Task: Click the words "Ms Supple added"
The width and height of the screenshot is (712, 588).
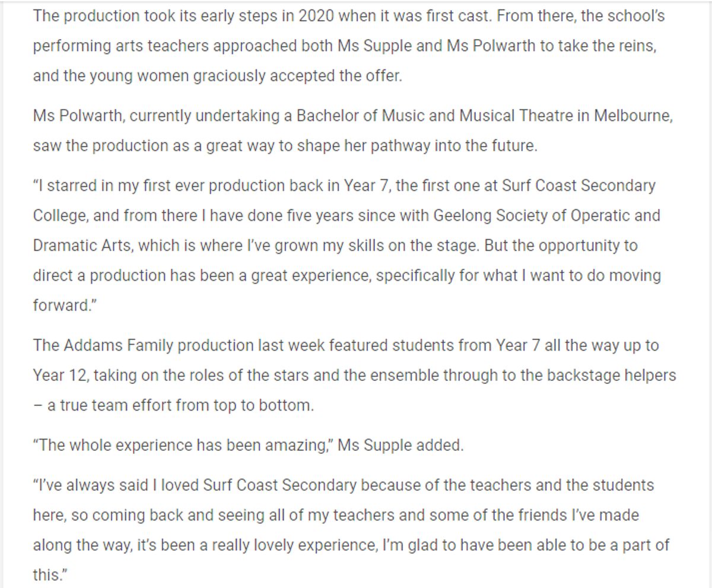Action: click(x=401, y=446)
